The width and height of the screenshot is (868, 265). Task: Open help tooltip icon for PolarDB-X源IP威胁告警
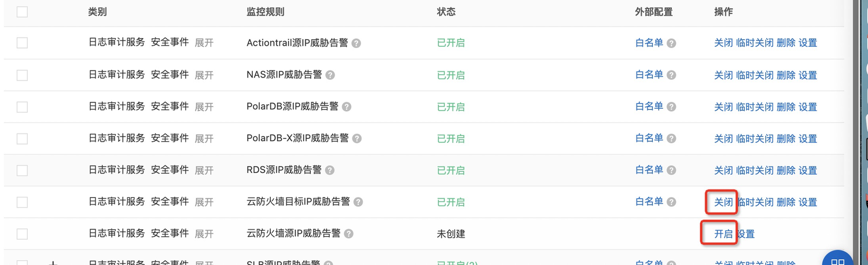coord(357,139)
